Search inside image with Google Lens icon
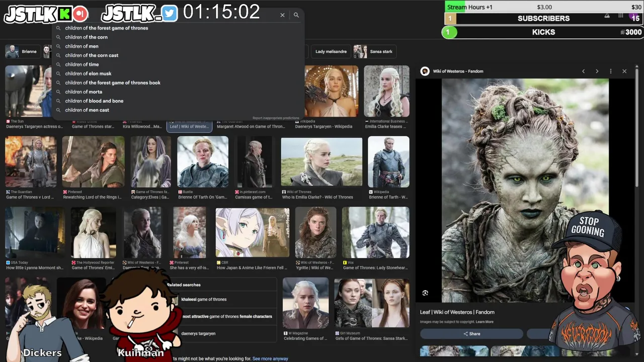644x362 pixels. pos(425,293)
